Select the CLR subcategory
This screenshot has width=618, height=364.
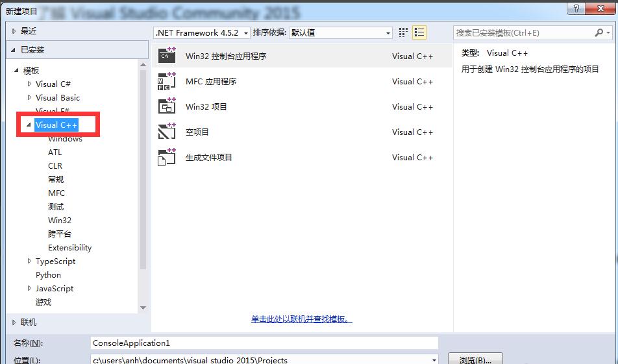click(x=55, y=166)
